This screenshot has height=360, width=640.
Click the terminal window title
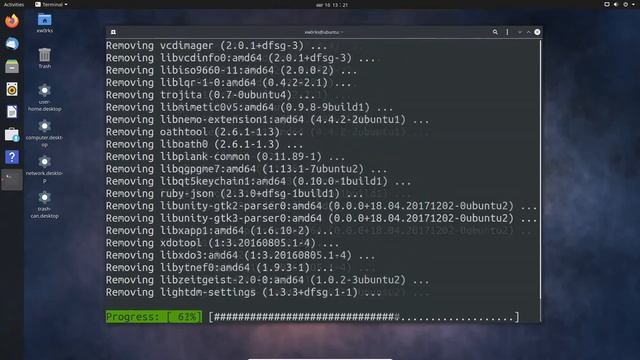(324, 32)
